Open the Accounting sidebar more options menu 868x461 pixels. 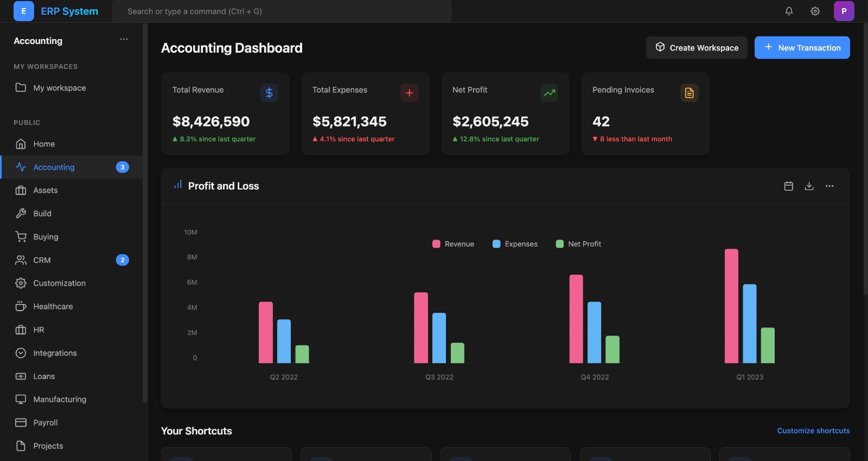click(124, 39)
